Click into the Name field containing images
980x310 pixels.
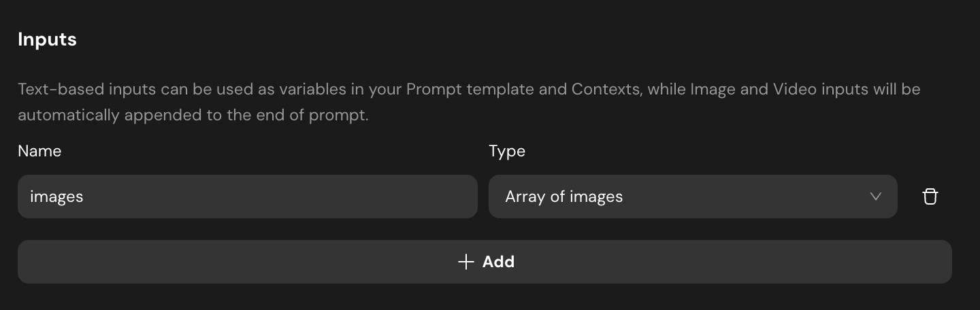(x=247, y=196)
